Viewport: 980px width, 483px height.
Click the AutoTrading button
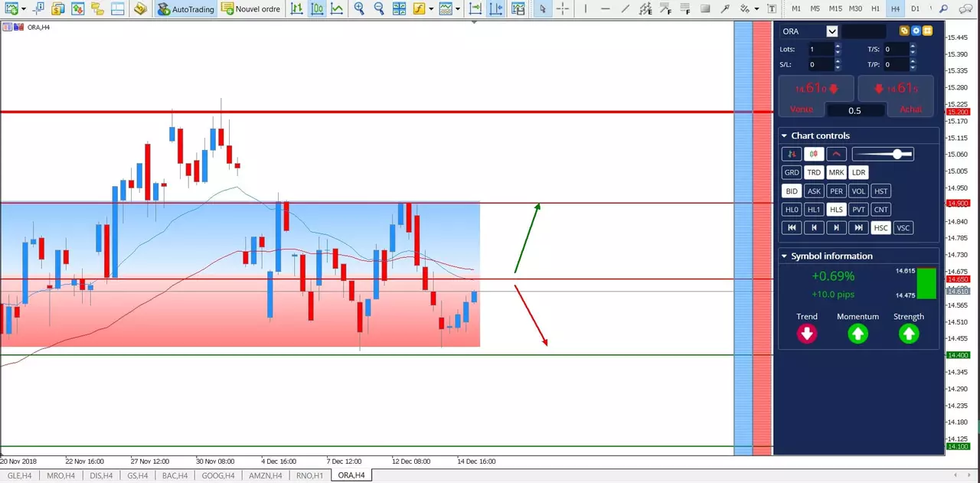[x=186, y=9]
